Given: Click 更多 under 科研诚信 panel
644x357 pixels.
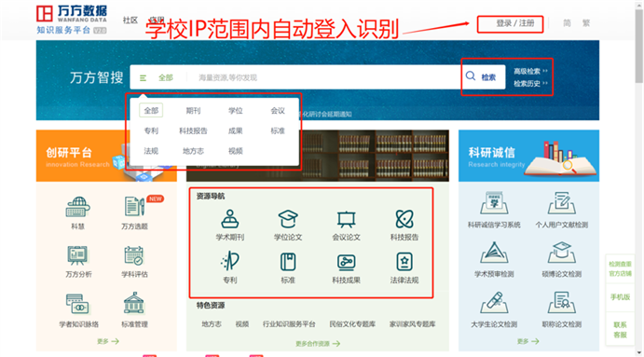Looking at the screenshot, I should point(528,341).
